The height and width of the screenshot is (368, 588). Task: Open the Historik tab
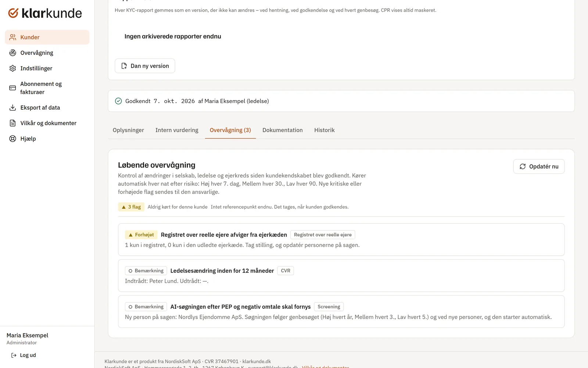tap(325, 130)
